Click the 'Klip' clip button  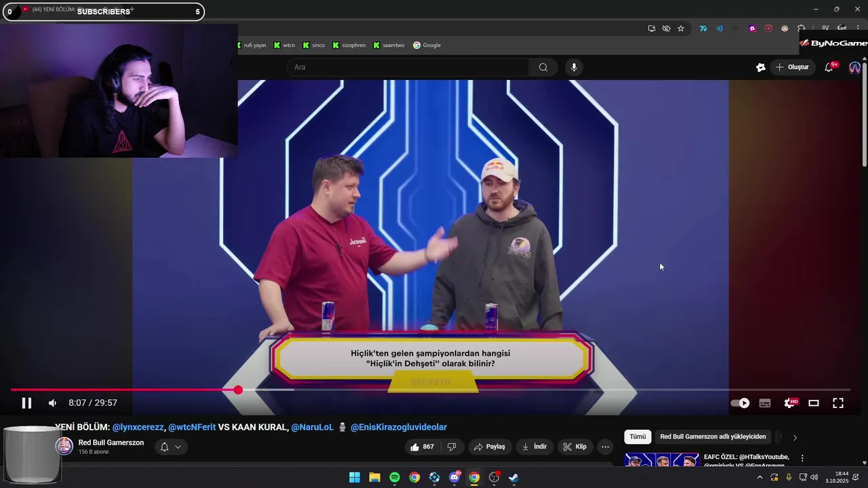[x=574, y=447]
